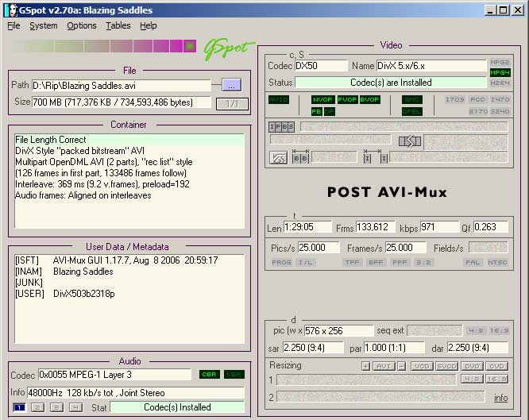
Task: Click the FCC indicator
Action: click(x=477, y=99)
